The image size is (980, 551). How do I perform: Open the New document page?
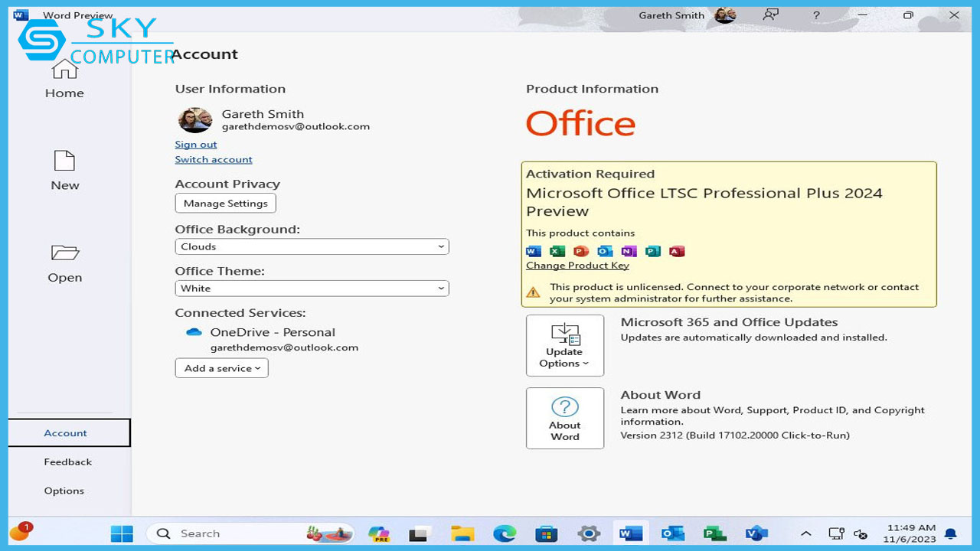tap(64, 170)
